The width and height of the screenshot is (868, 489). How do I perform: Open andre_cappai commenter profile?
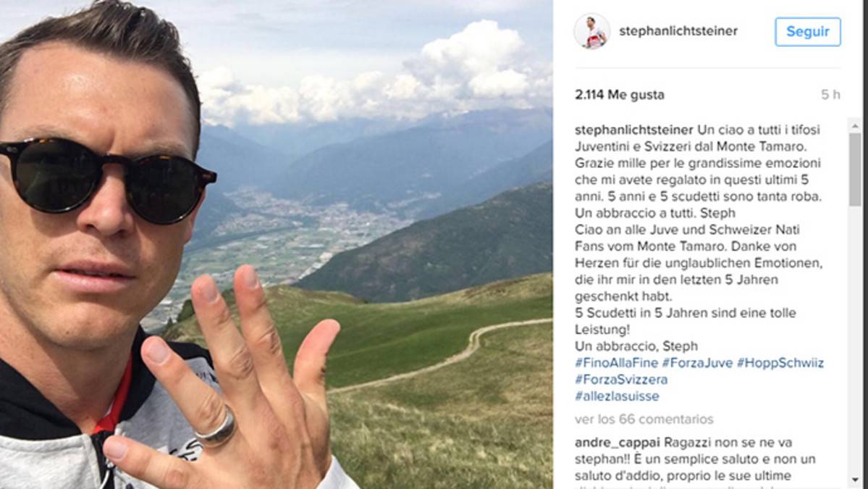[x=618, y=443]
